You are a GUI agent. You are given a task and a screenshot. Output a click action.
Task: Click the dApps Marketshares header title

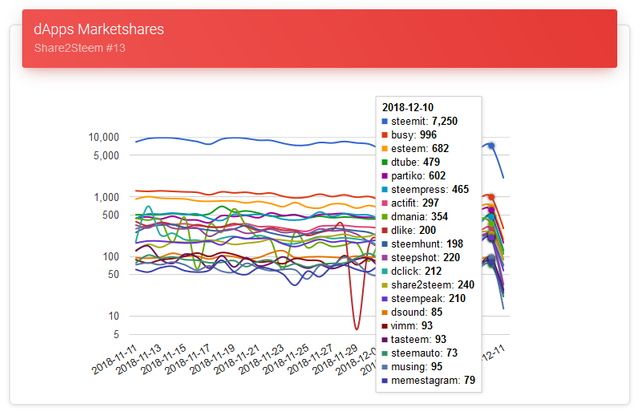[99, 29]
